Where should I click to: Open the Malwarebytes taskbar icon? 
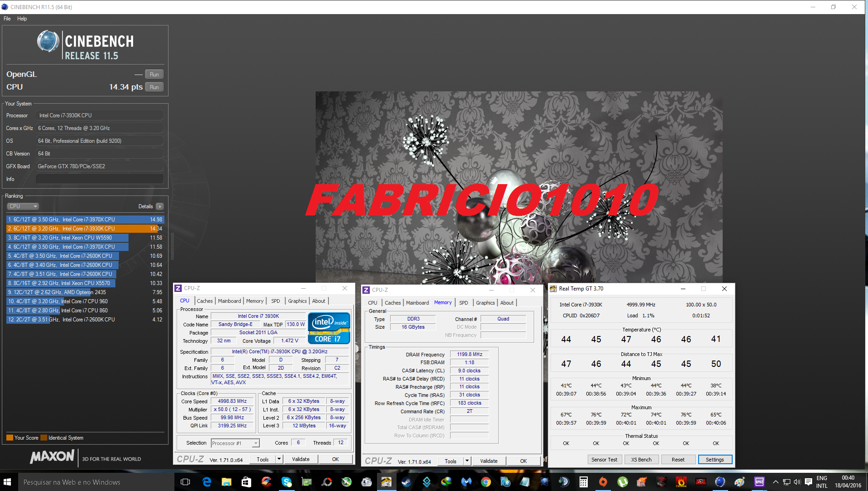coord(466,482)
